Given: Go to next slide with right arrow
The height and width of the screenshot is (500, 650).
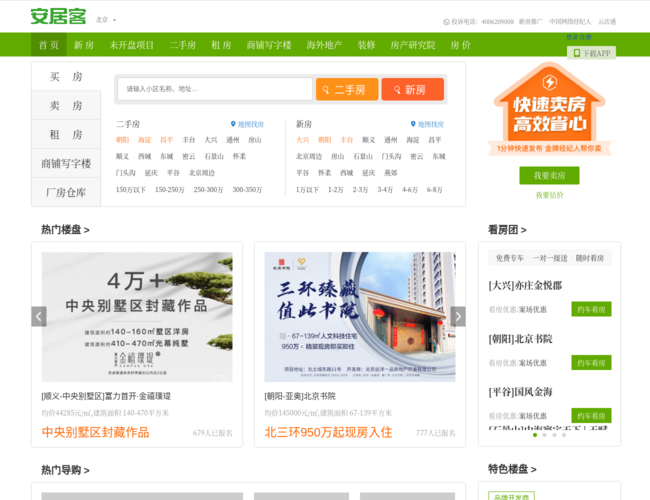Looking at the screenshot, I should 458,316.
